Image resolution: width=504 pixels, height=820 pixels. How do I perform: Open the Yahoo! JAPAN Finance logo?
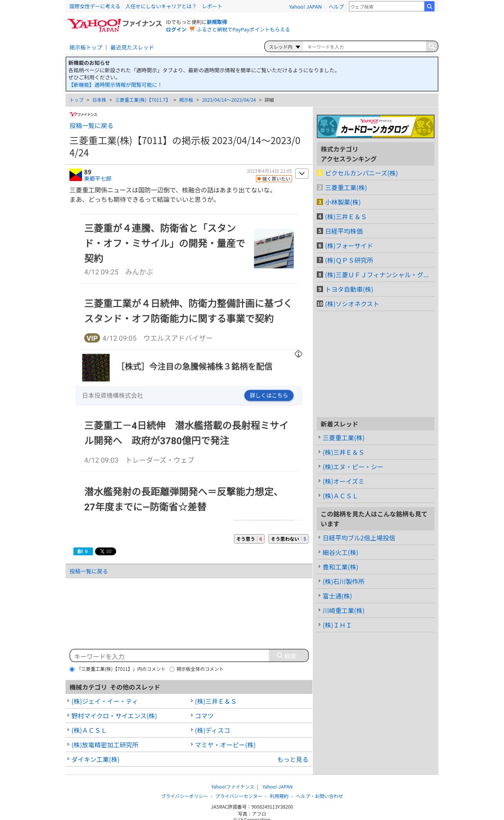coord(114,25)
